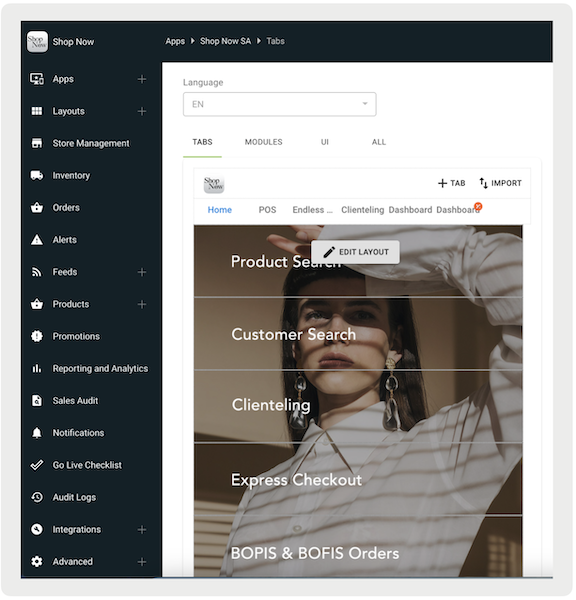Click the Customer Search tile in the preview

click(x=358, y=334)
